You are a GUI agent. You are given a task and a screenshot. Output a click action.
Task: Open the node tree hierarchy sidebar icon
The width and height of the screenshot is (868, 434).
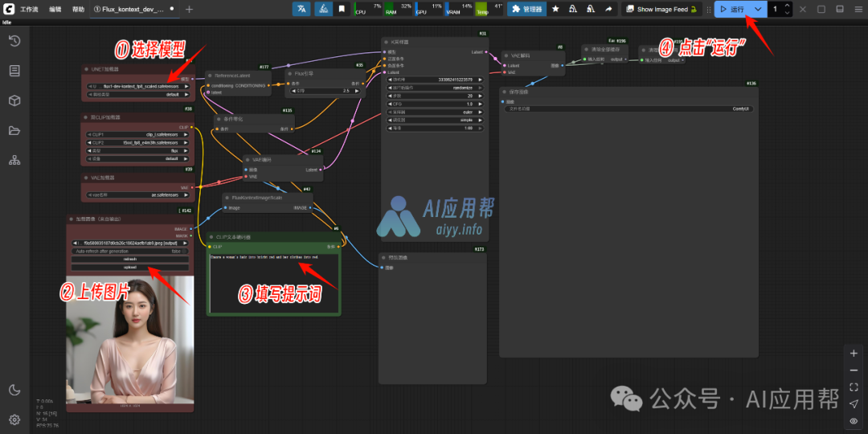point(14,161)
